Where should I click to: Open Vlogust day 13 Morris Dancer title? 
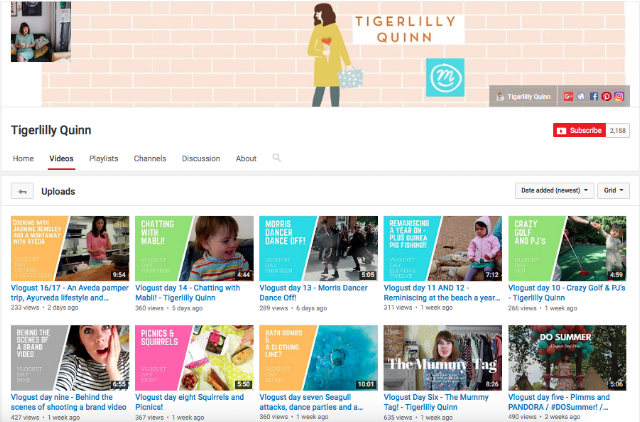click(313, 293)
